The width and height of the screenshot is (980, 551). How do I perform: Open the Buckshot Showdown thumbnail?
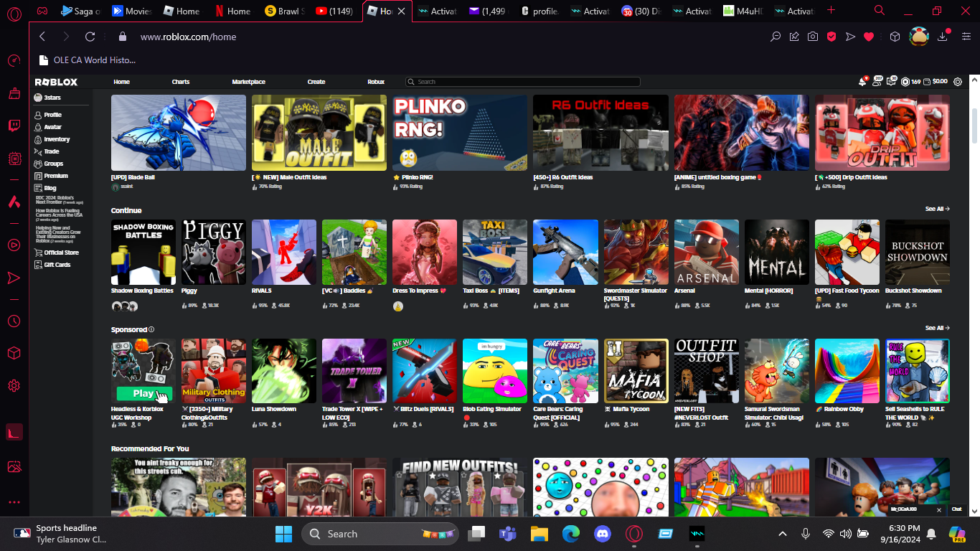tap(918, 253)
